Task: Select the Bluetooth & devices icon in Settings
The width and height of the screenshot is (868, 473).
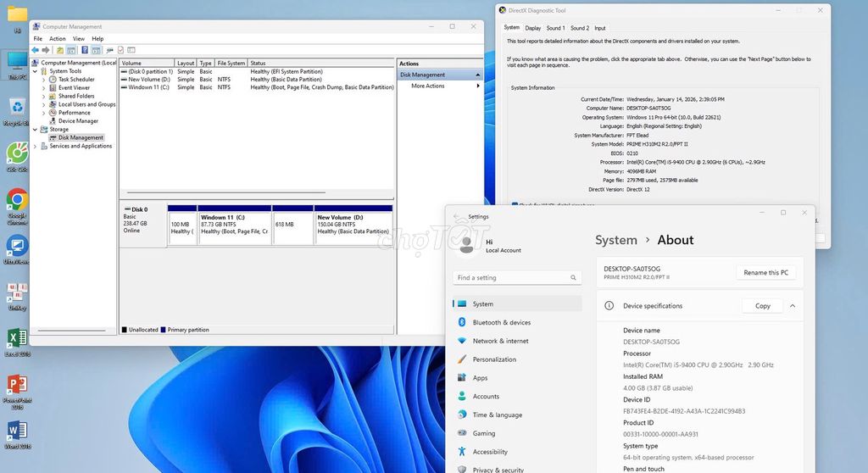Action: 462,322
